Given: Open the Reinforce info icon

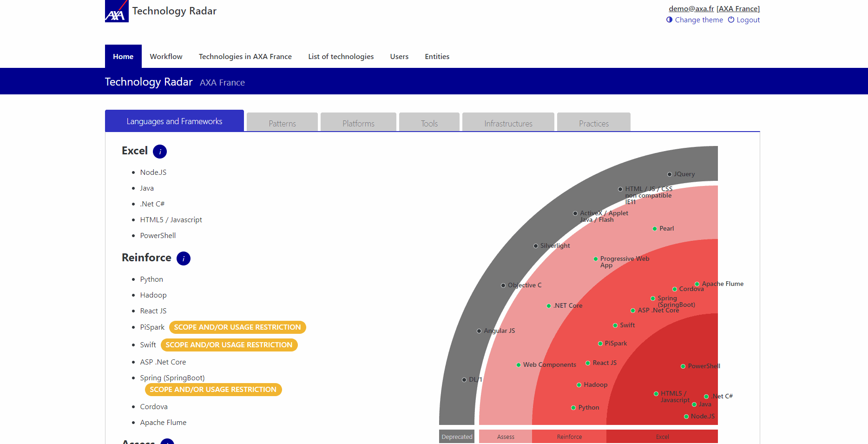Looking at the screenshot, I should coord(184,258).
